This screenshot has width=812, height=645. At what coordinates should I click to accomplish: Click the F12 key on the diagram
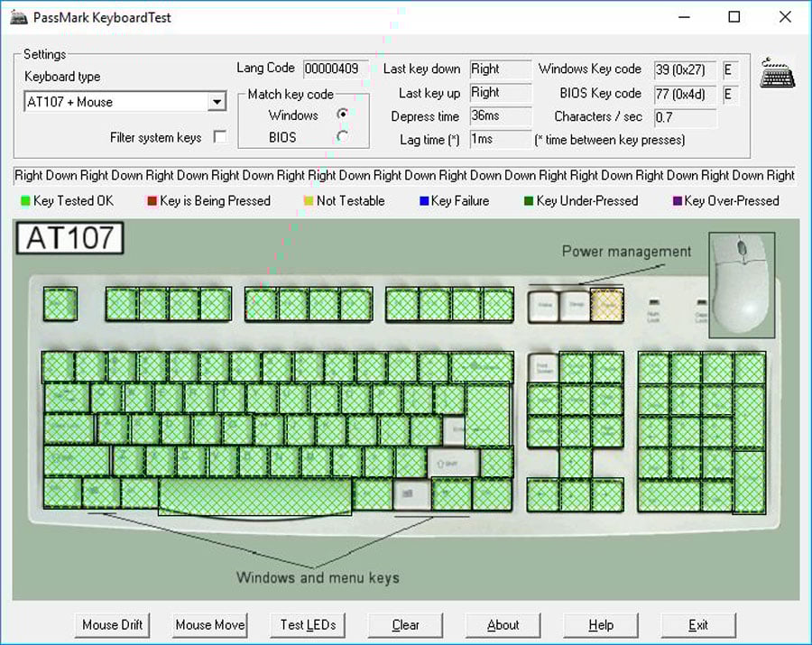click(498, 304)
